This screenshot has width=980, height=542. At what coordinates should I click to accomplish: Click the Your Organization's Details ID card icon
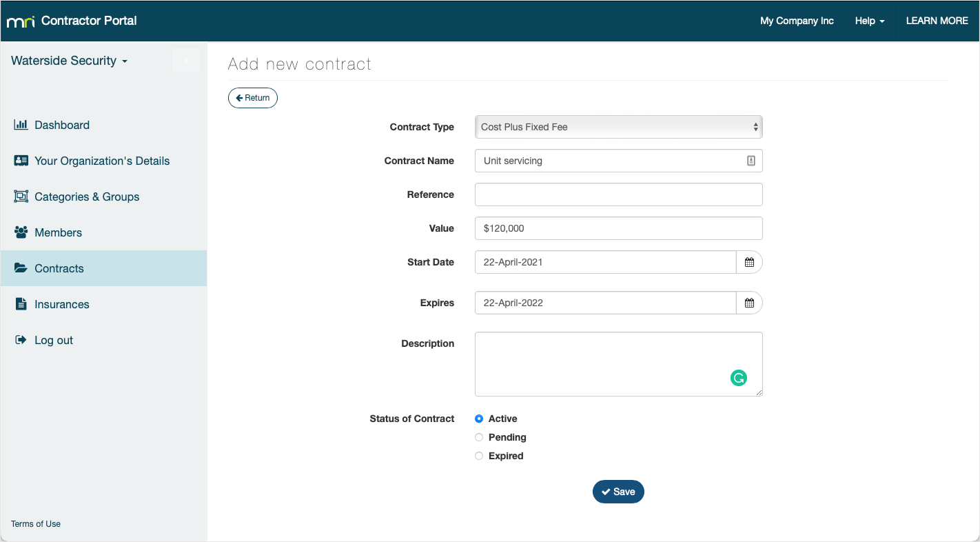pos(21,161)
